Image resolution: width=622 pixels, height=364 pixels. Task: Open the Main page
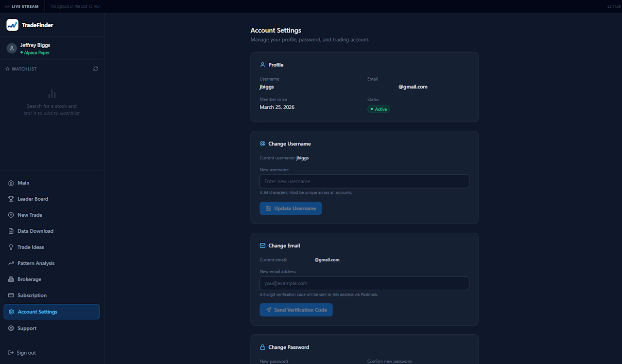coord(52,183)
